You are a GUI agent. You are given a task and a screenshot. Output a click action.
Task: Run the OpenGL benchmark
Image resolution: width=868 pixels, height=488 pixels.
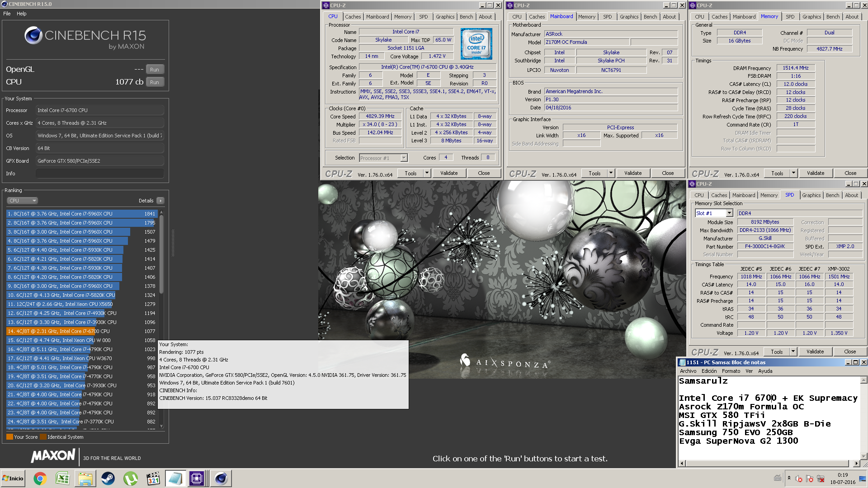coord(155,70)
